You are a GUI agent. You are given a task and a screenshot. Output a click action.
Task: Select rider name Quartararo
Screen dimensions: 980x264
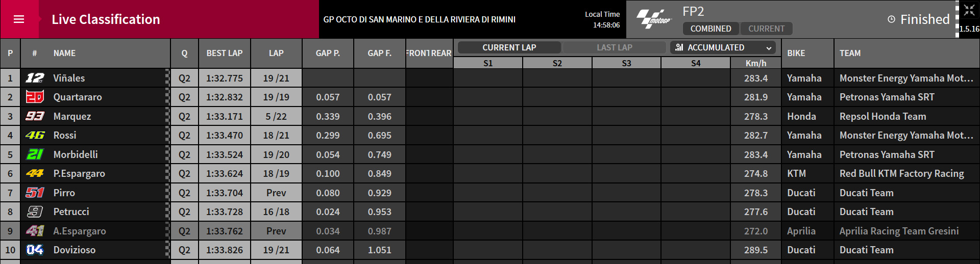coord(78,97)
